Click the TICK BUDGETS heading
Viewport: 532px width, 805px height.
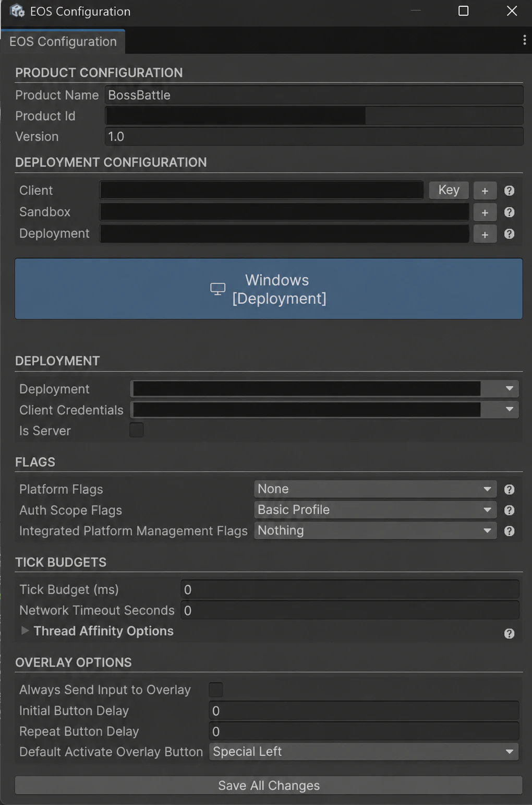point(61,562)
